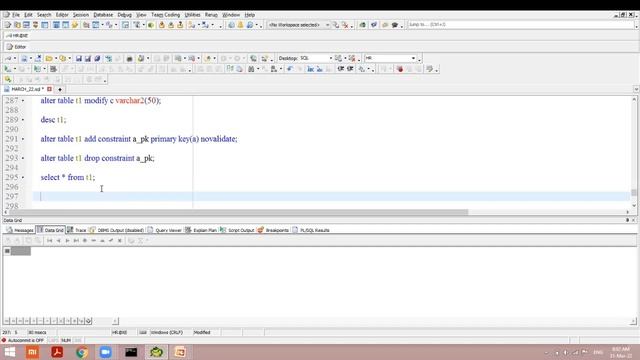Screen dimensions: 640x360
Task: Click the Print icon
Action: (x=129, y=58)
